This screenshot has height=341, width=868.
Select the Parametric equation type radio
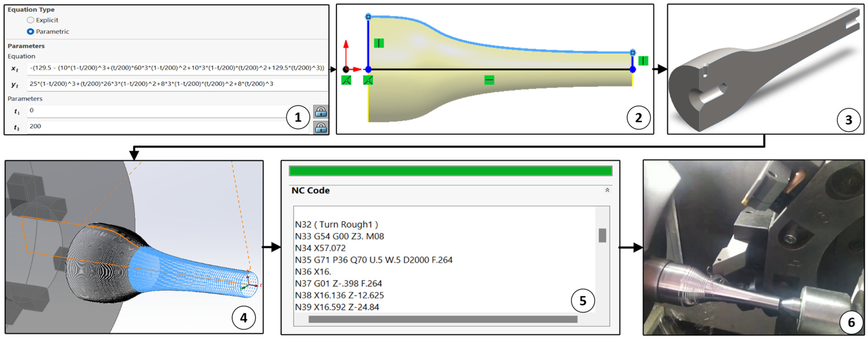tap(30, 32)
